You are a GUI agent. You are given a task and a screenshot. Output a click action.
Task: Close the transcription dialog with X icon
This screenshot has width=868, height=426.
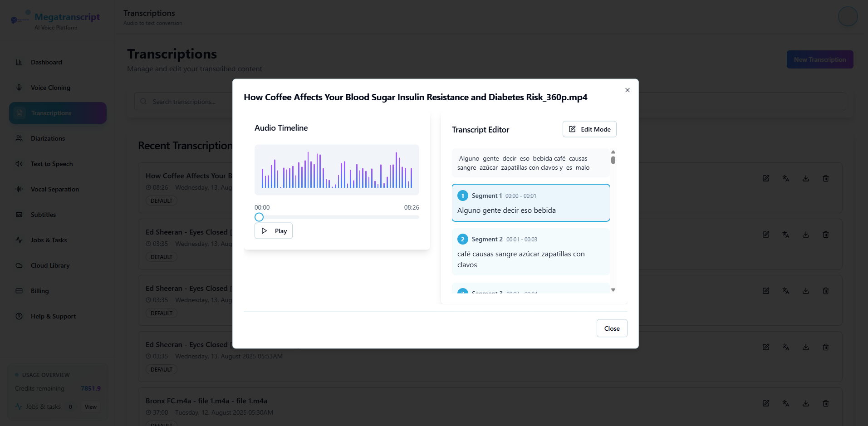point(627,90)
